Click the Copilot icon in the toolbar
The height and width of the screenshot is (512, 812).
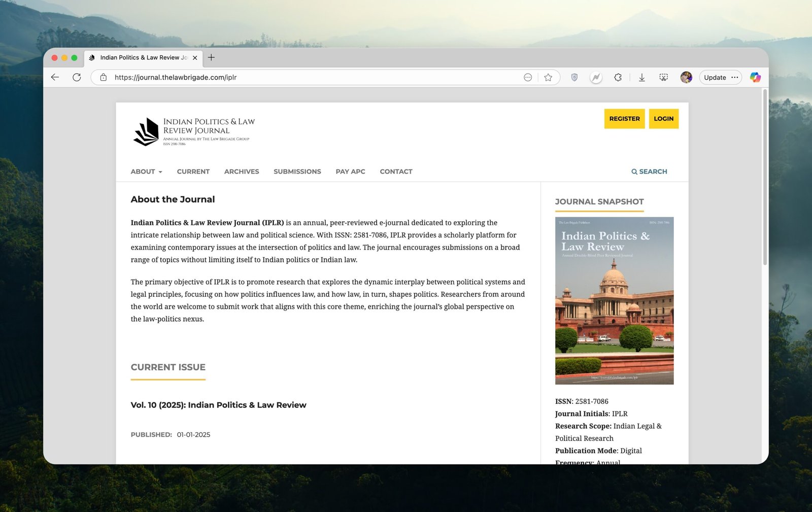tap(755, 77)
